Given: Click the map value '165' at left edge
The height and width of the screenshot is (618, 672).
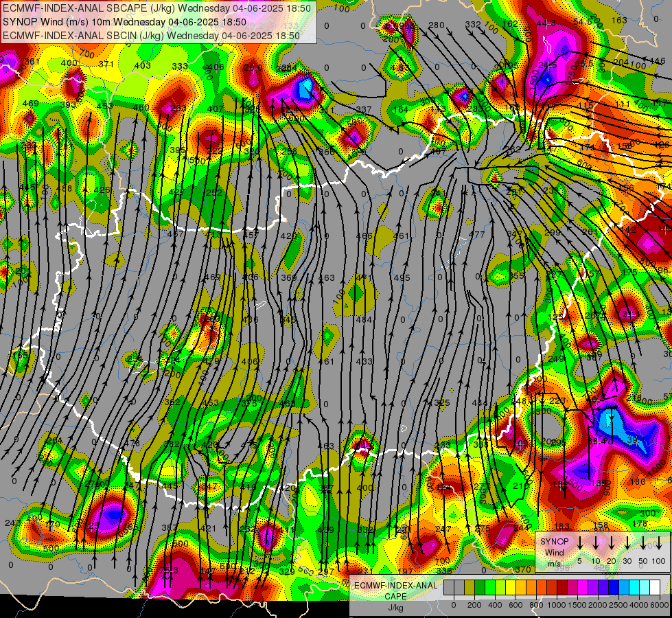Looking at the screenshot, I should [x=20, y=355].
